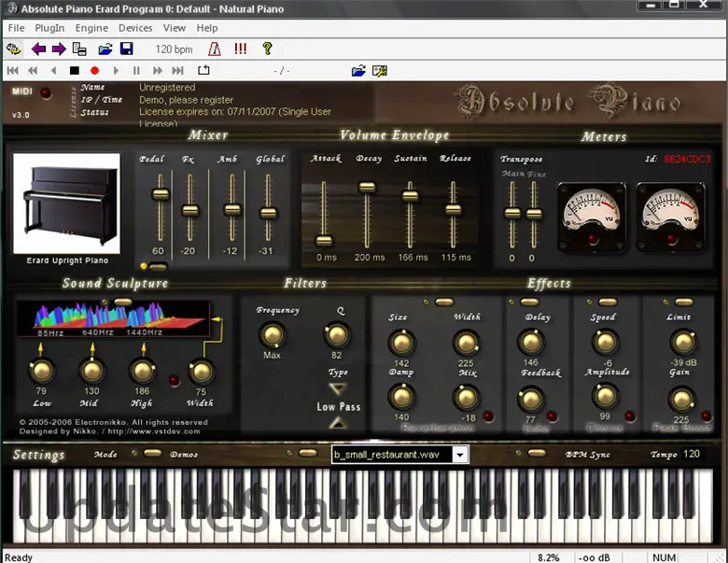Click the open folder icon beside save
Viewport: 728px width, 563px height.
tap(105, 49)
